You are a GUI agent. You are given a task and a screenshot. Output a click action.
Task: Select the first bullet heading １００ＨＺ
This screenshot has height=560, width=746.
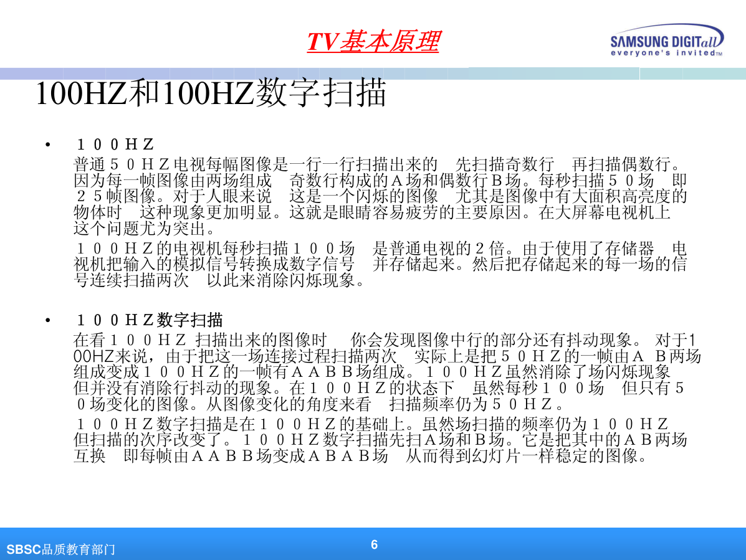115,145
